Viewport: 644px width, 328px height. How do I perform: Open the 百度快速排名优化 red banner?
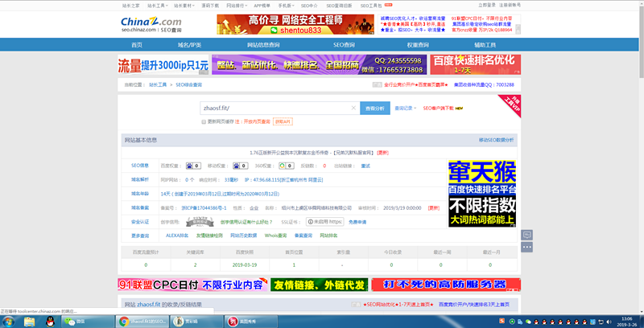coord(475,65)
